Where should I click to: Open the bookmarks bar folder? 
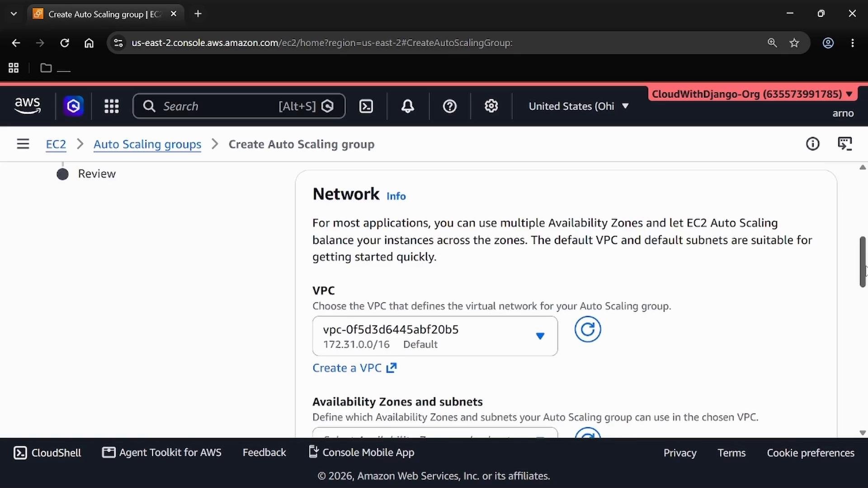[55, 68]
